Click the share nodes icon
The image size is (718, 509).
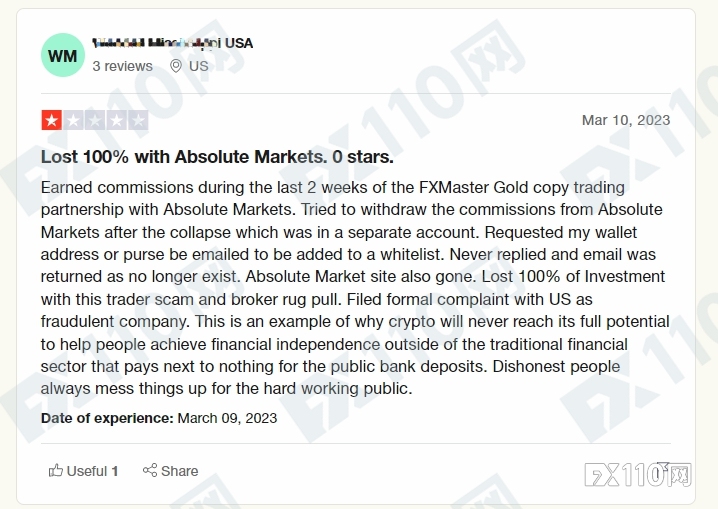click(x=150, y=470)
